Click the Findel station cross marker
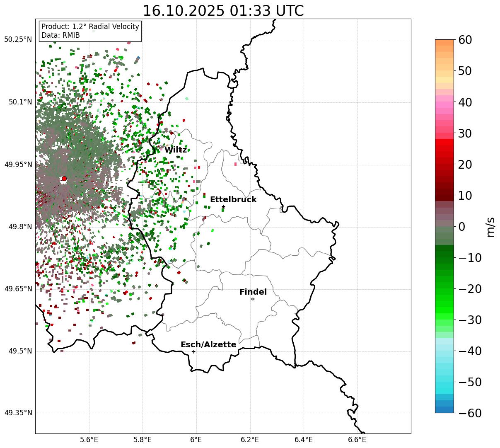 [x=253, y=299]
